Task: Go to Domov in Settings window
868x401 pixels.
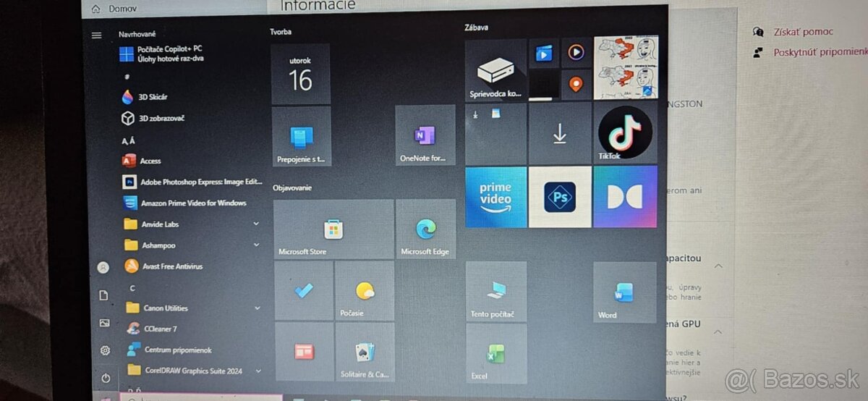Action: click(116, 9)
